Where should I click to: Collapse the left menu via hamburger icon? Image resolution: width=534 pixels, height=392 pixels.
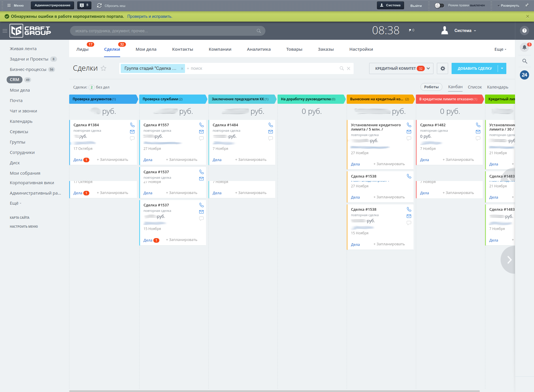click(5, 31)
